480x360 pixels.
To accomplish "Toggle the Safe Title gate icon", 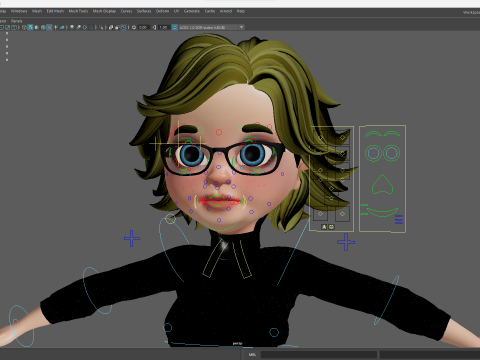I will [14, 27].
